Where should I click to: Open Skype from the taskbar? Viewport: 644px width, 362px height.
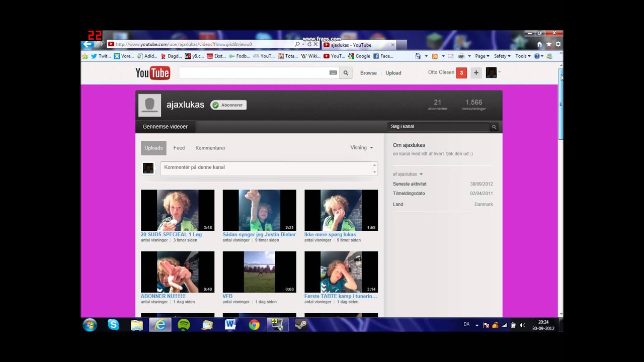[113, 325]
